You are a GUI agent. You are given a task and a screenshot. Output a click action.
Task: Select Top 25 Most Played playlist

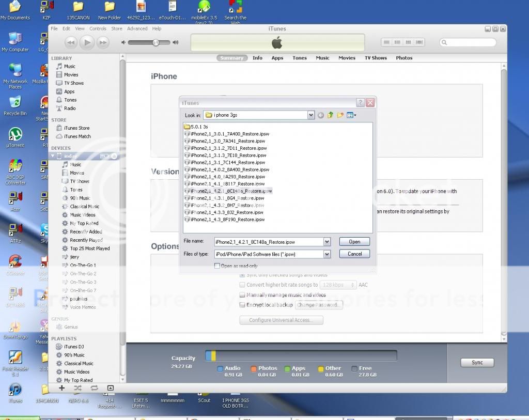(x=86, y=248)
